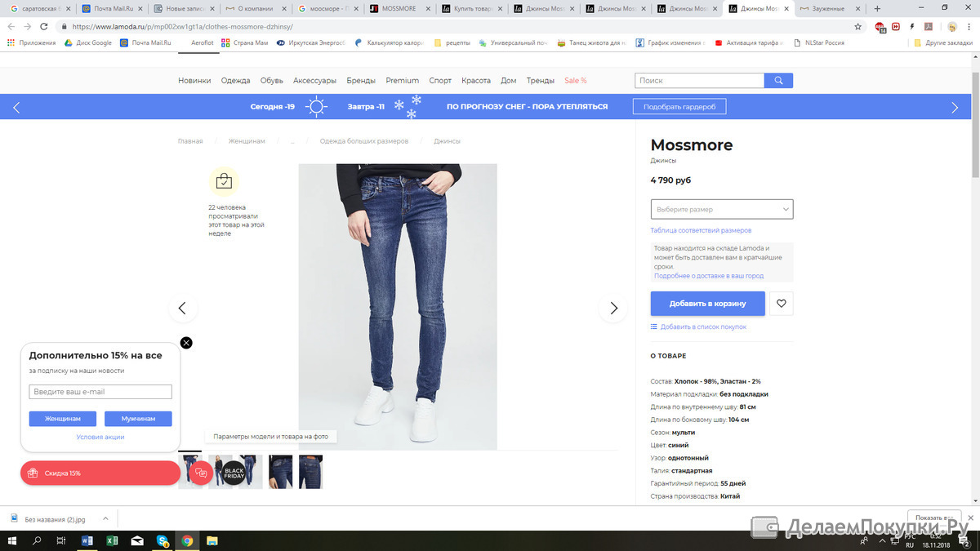
Task: Open Windows taskbar search
Action: [37, 540]
